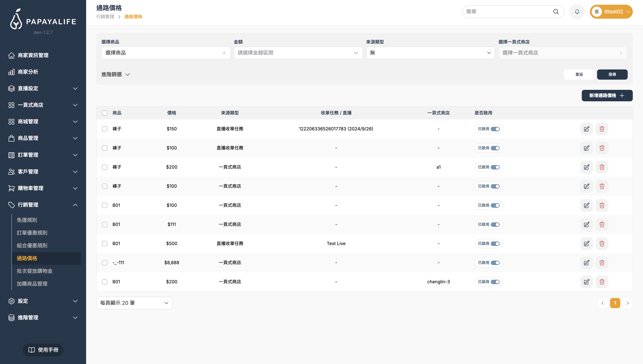This screenshot has width=643, height=364.
Task: Click the edit icon for the Test Live row
Action: (586, 244)
